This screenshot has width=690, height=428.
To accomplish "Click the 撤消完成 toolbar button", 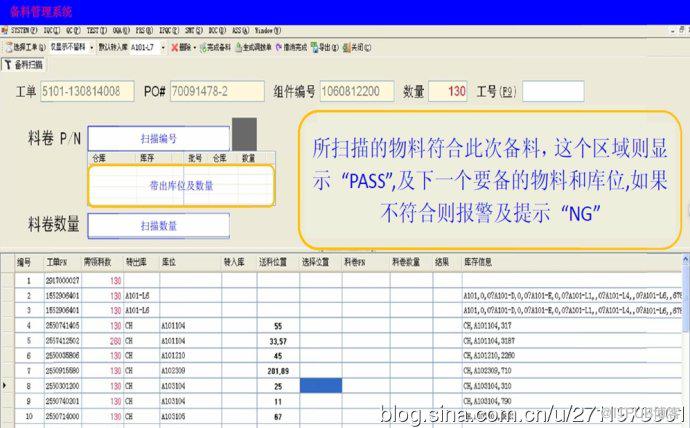I will coord(291,47).
